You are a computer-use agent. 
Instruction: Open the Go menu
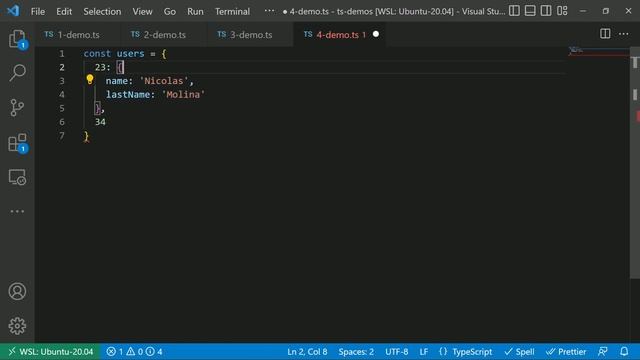170,11
